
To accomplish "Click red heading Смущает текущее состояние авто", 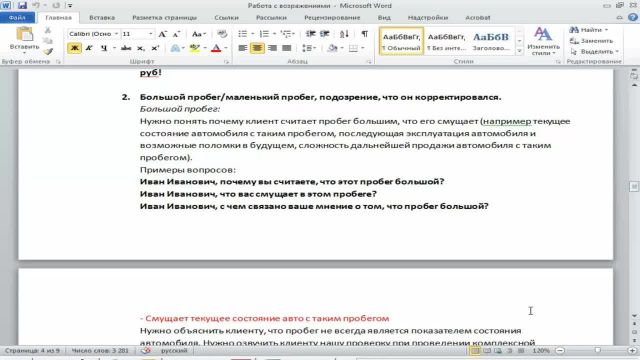I will 264,318.
